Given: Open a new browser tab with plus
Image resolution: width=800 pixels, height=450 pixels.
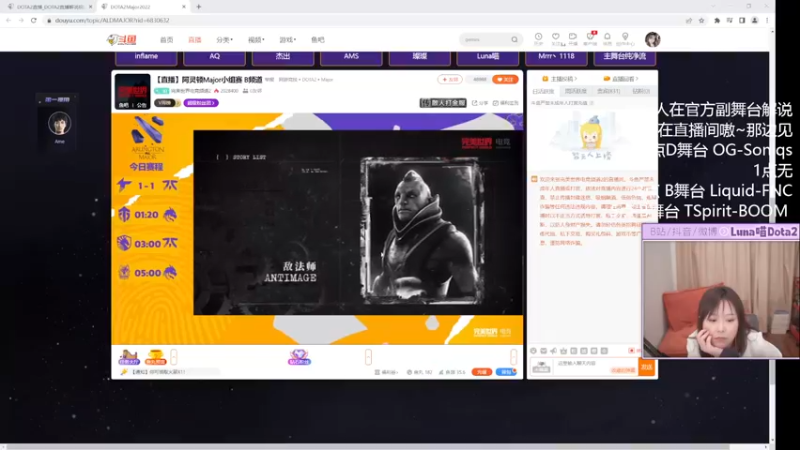Looking at the screenshot, I should [x=198, y=7].
